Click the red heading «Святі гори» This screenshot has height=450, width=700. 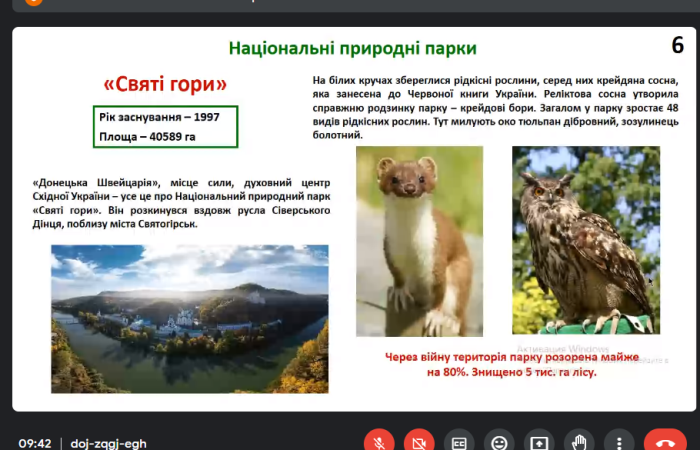[x=166, y=84]
